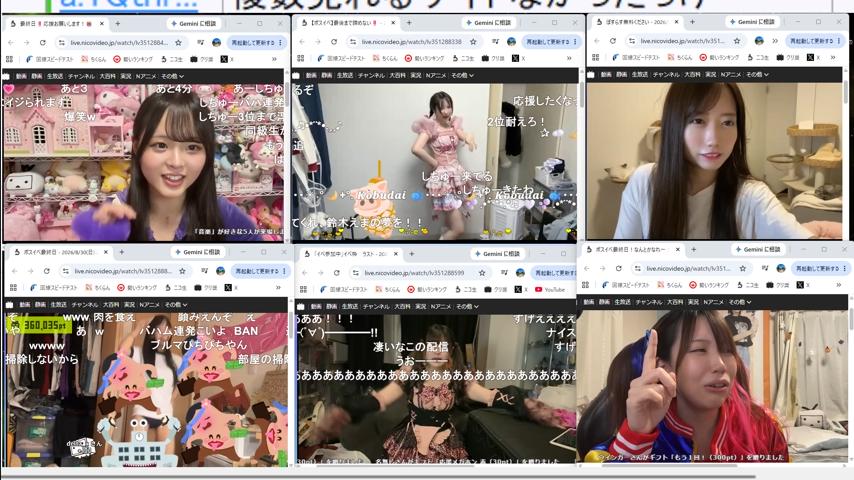Expand その他 menu in 最終日 応援お願いします window
The height and width of the screenshot is (480, 854).
[172, 76]
